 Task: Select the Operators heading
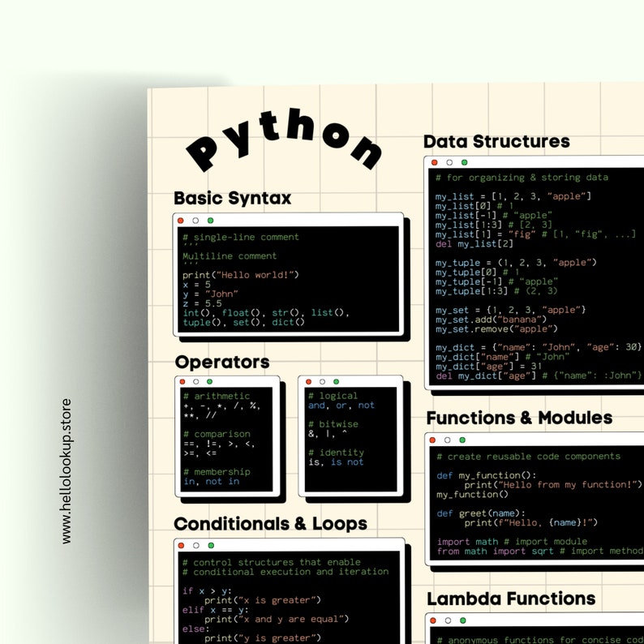coord(222,363)
